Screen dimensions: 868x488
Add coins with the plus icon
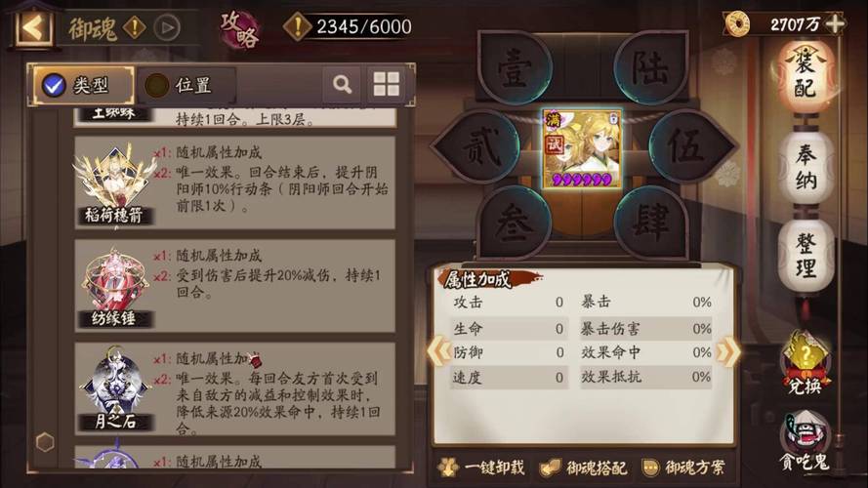click(835, 23)
